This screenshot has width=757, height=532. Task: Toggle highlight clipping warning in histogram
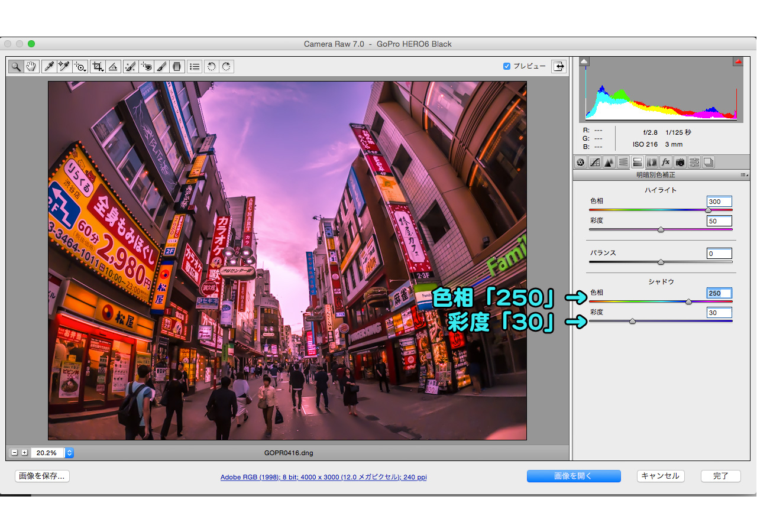(737, 61)
